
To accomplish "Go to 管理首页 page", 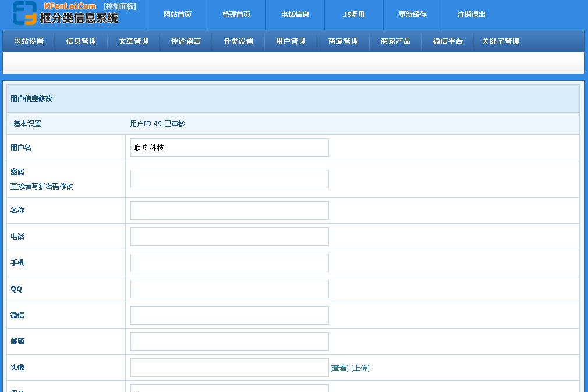I will coord(236,15).
